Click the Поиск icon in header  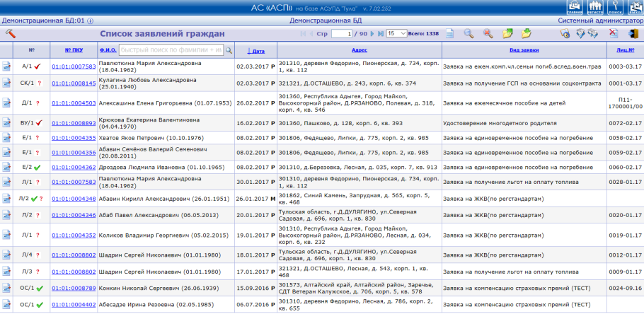(614, 8)
